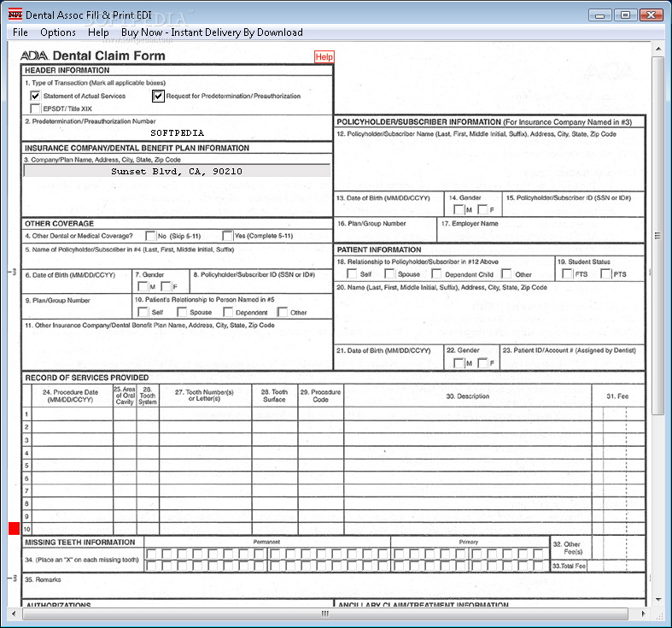Check Self in field 10 relationship
This screenshot has width=672, height=628.
tap(143, 312)
